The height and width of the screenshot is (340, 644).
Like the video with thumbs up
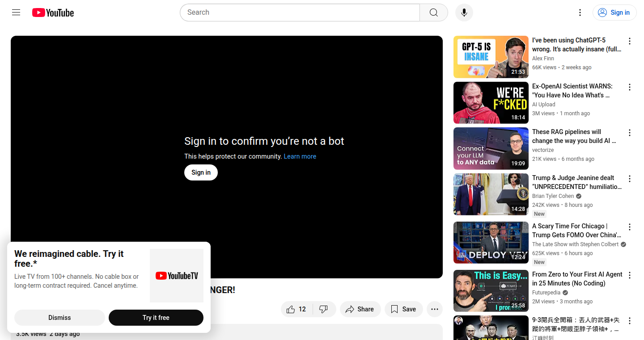(297, 309)
